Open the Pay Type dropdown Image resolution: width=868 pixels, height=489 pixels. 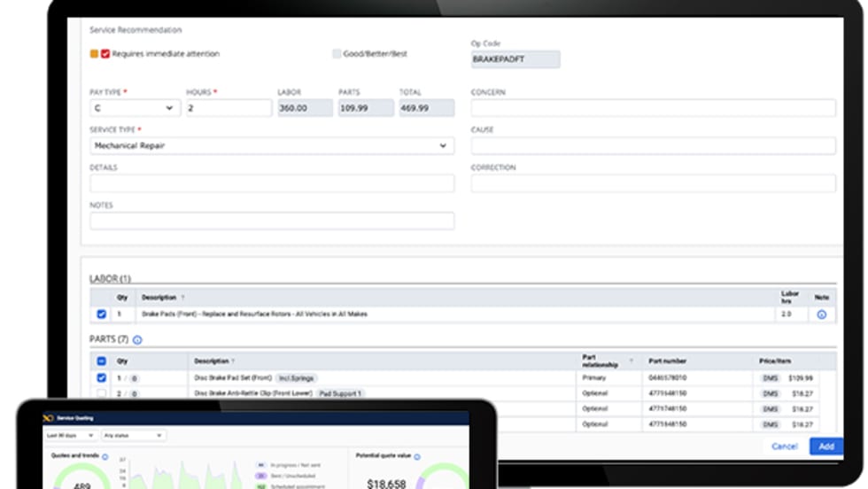pos(134,108)
